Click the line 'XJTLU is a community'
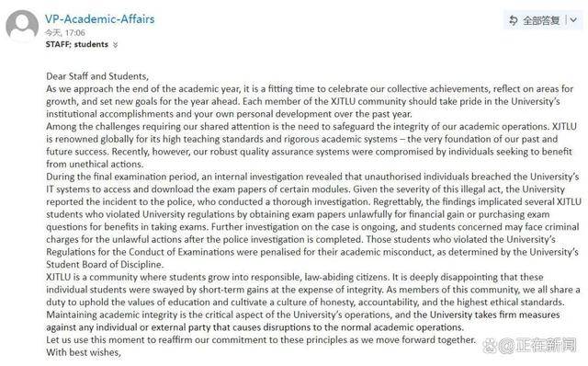 (x=295, y=278)
